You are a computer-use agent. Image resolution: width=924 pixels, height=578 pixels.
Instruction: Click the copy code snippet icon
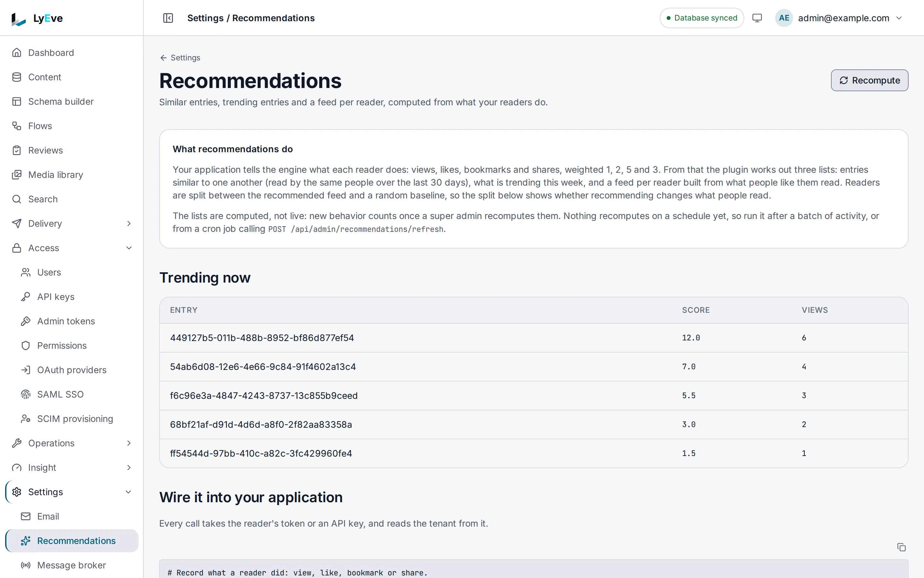[x=901, y=547]
